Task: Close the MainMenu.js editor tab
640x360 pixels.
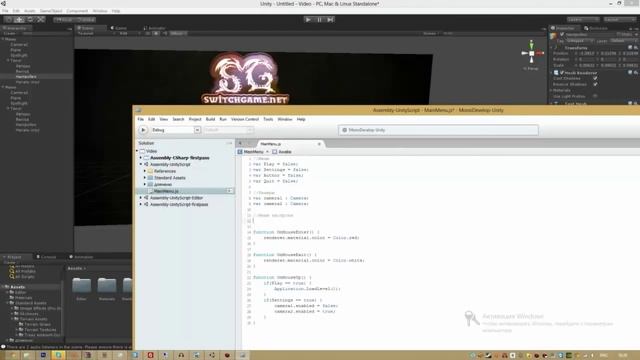Action: (319, 144)
